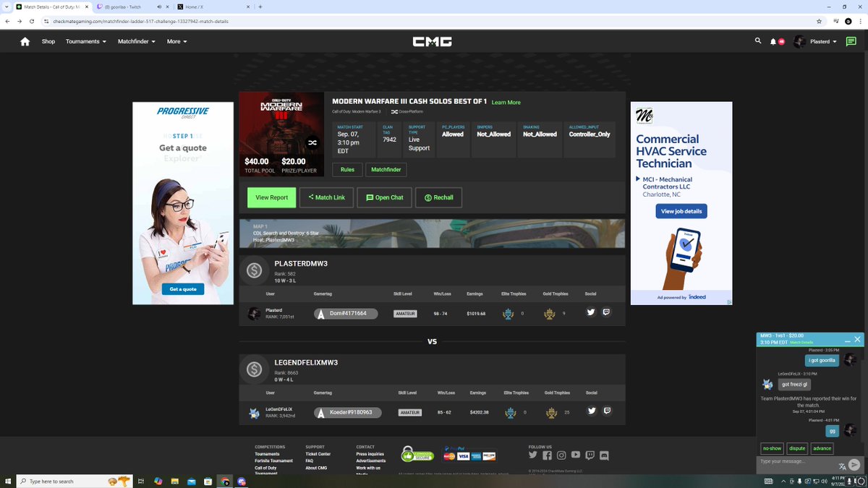Click Plasterd's Dom#4171664 gamertag

pos(346,314)
